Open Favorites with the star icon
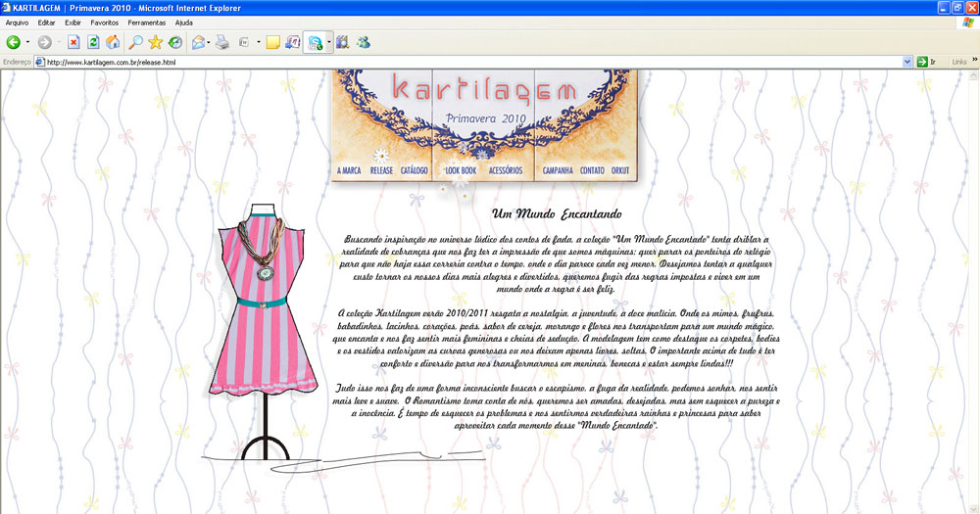Image resolution: width=980 pixels, height=514 pixels. click(155, 42)
